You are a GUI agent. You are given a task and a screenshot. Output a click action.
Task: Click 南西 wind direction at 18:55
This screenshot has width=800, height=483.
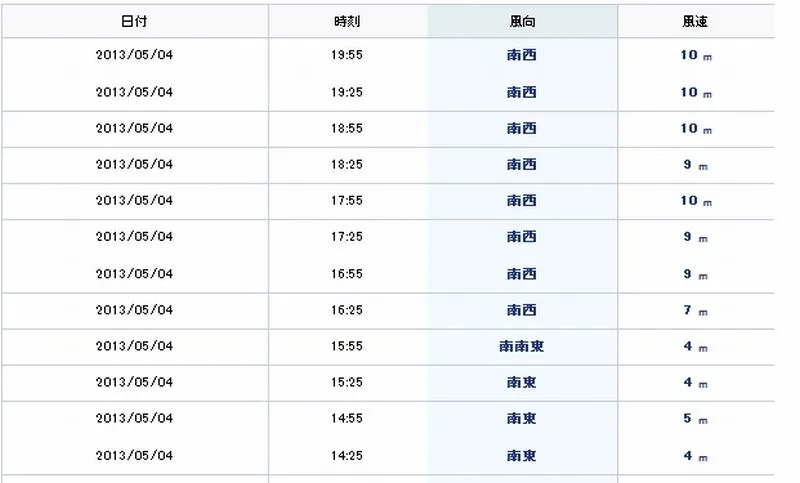coord(521,129)
